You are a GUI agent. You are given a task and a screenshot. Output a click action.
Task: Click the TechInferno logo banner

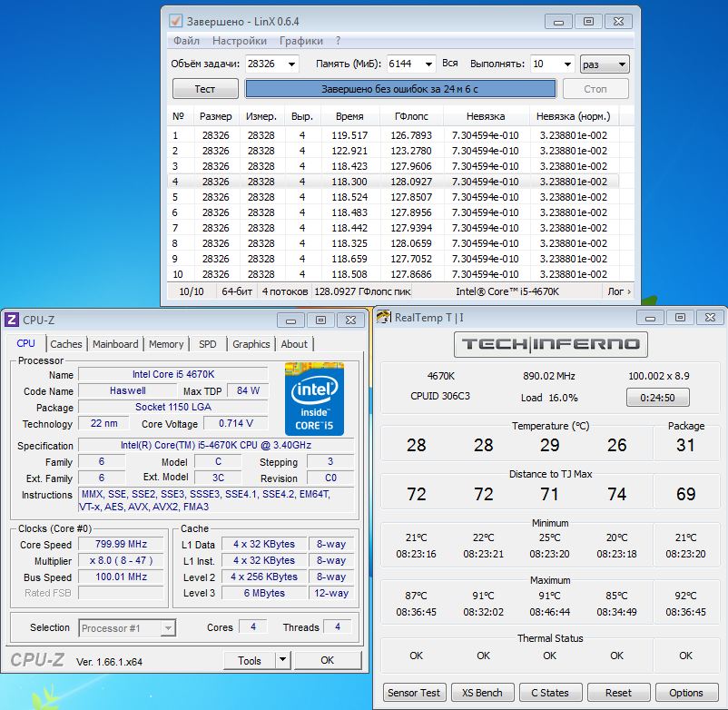tap(551, 344)
